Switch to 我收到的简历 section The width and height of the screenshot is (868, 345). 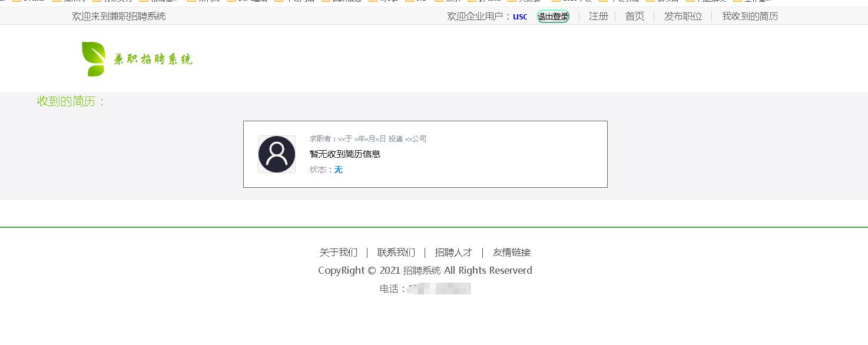pos(749,16)
